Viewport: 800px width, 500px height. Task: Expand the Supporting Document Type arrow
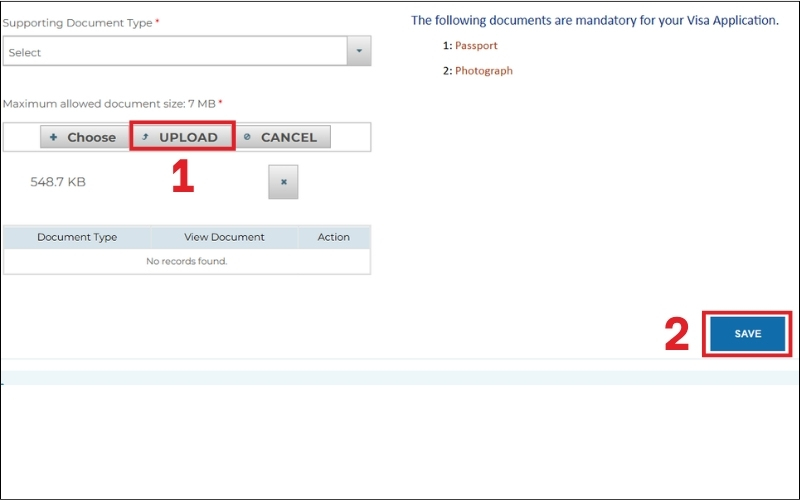coord(358,52)
